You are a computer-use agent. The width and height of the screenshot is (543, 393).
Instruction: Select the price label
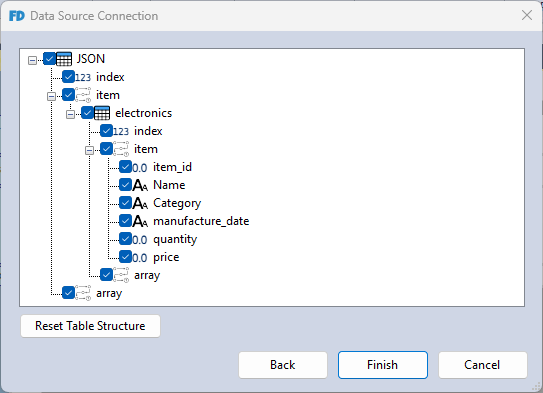click(x=166, y=258)
